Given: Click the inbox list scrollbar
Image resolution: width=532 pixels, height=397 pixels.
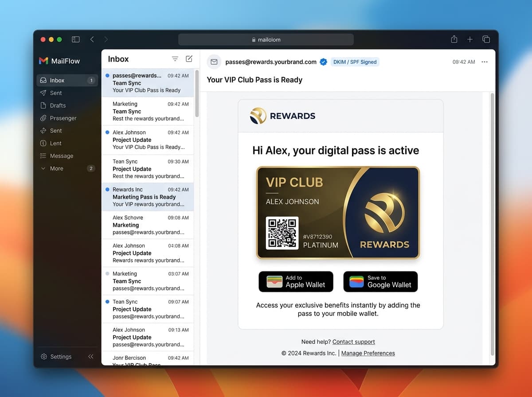Looking at the screenshot, I should pyautogui.click(x=197, y=93).
